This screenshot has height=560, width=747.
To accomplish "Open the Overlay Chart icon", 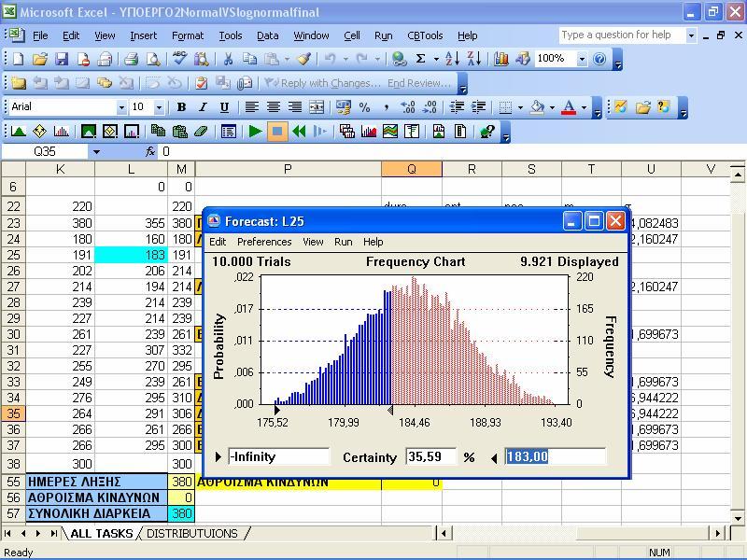I will 369,131.
